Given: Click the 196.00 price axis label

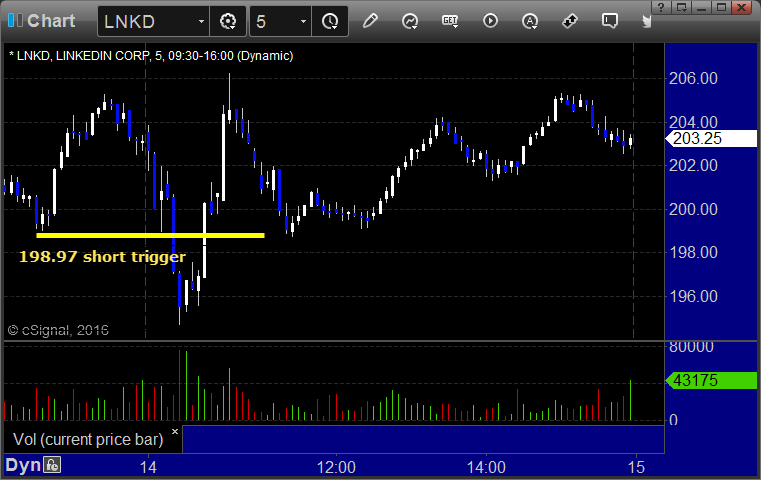Looking at the screenshot, I should pos(693,296).
